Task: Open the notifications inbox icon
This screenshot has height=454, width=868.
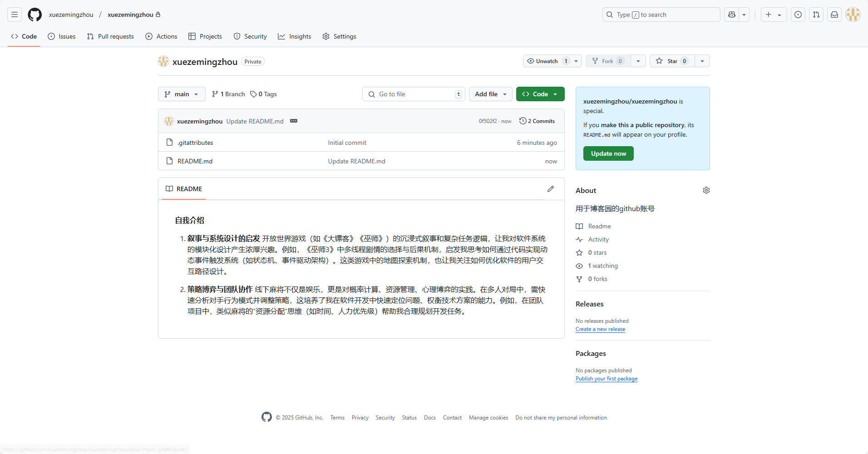Action: [x=834, y=14]
